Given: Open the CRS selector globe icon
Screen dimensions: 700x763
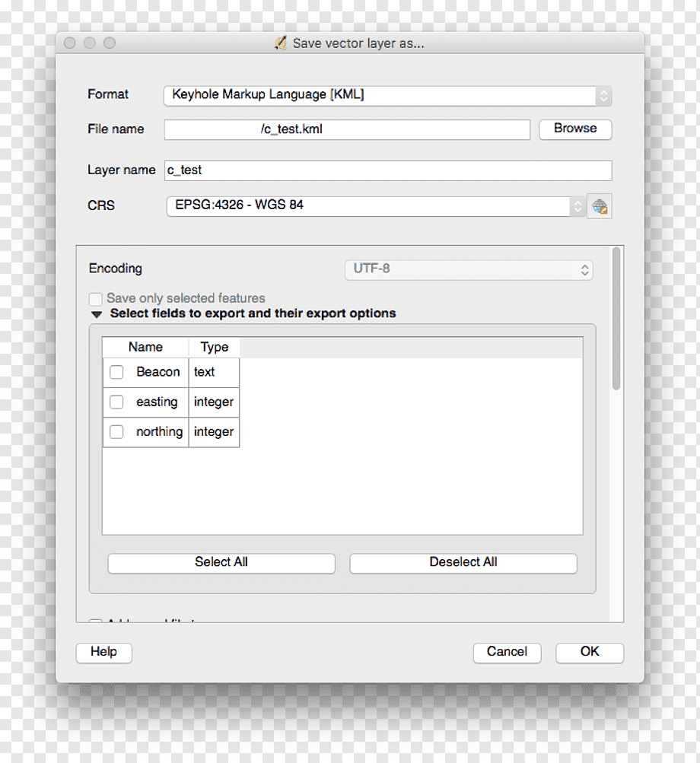Looking at the screenshot, I should tap(600, 206).
